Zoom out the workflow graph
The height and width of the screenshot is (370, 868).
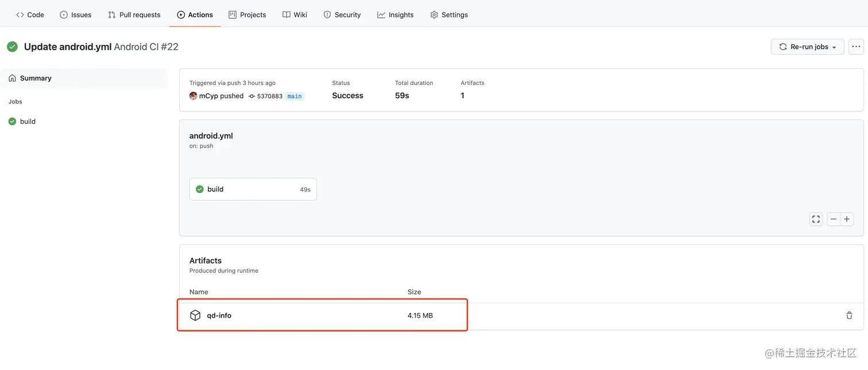click(x=833, y=219)
